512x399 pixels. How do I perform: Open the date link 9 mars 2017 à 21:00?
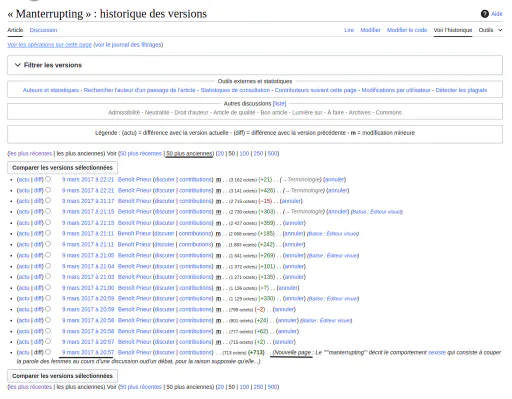coord(88,288)
